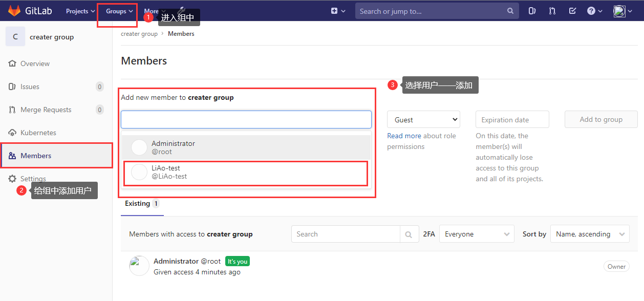Click the Add to group button
The image size is (644, 301).
pyautogui.click(x=600, y=119)
